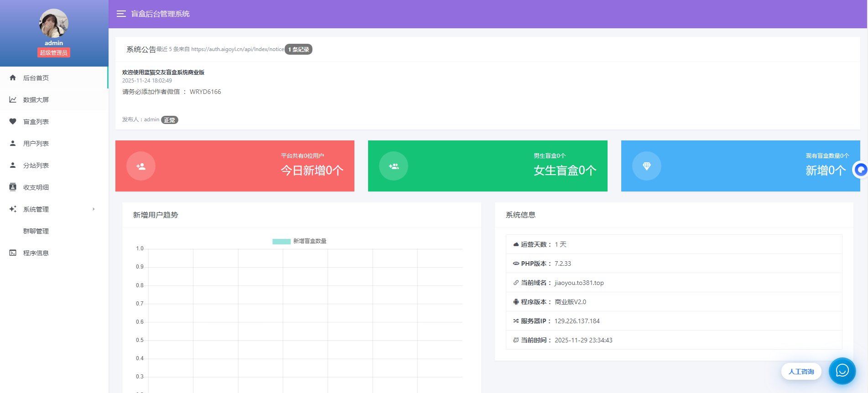Expand the 系统管理 submenu arrow

[x=94, y=209]
